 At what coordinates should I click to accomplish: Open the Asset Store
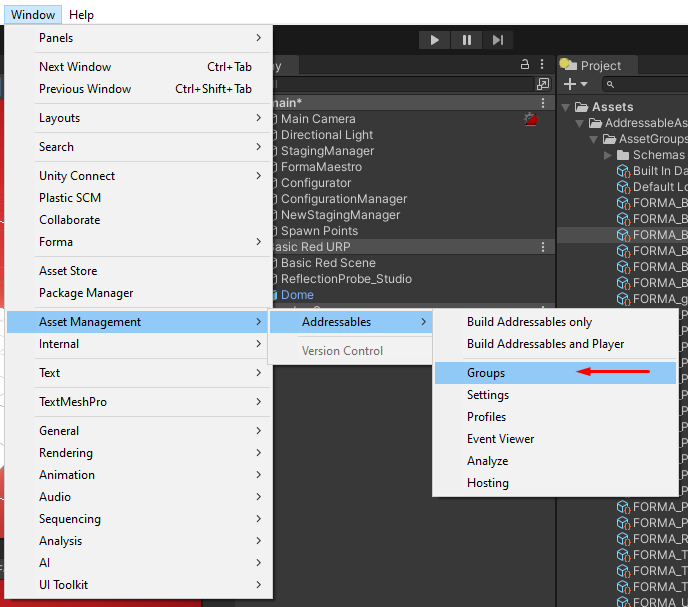139,271
